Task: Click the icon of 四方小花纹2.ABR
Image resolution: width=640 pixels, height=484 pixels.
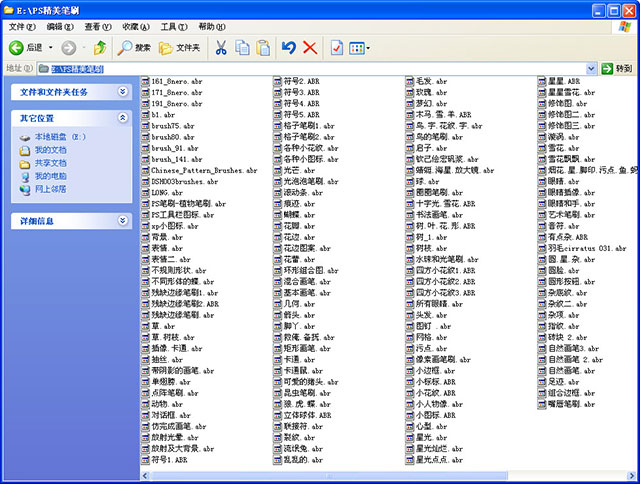Action: pos(410,282)
